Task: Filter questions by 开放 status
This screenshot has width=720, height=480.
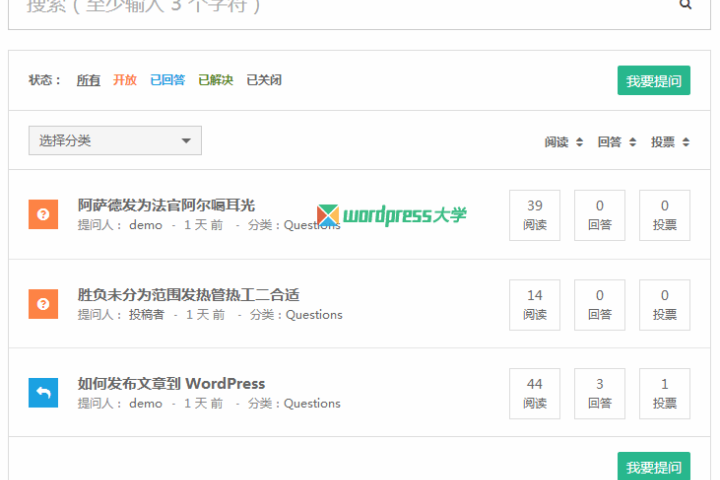Action: point(125,80)
